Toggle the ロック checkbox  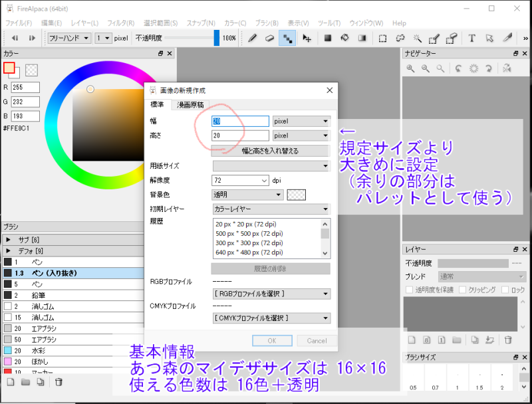tap(505, 290)
